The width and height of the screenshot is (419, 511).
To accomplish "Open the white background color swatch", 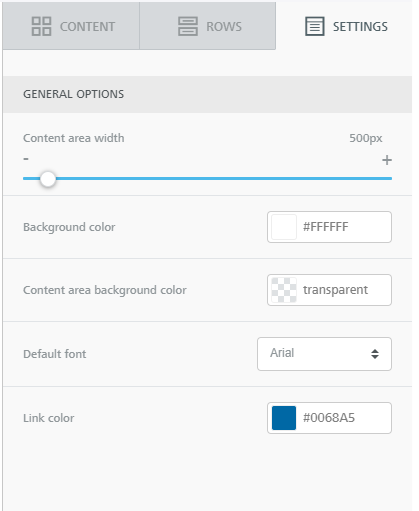I will [x=284, y=227].
